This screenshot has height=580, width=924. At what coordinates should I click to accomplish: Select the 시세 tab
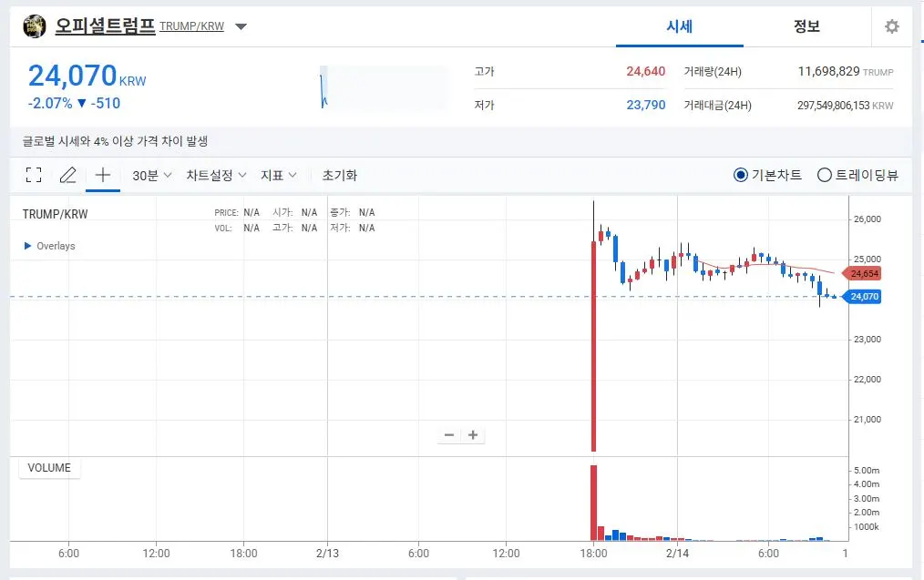point(680,26)
